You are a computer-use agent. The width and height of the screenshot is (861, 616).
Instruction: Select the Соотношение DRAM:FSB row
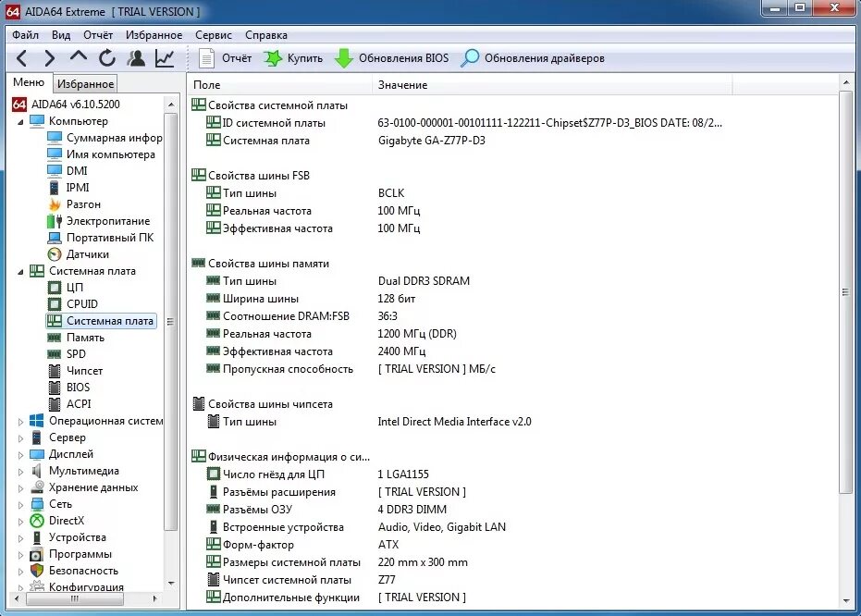[301, 316]
